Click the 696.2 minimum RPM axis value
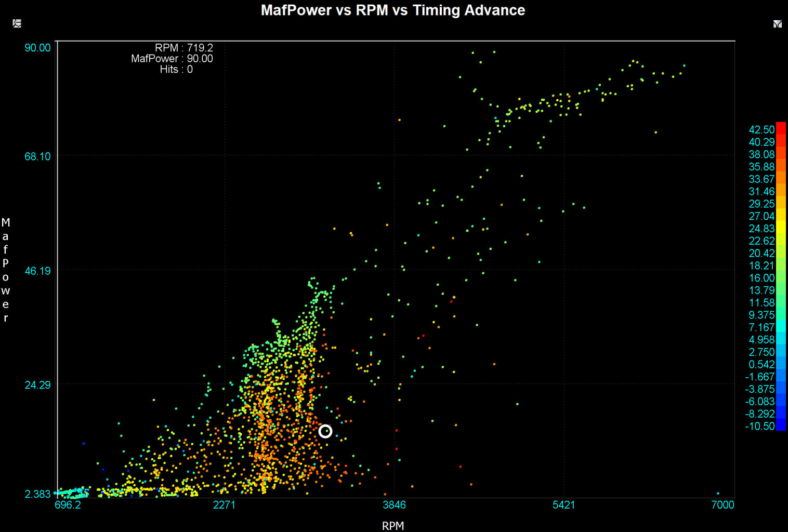The height and width of the screenshot is (532, 788). (x=68, y=505)
